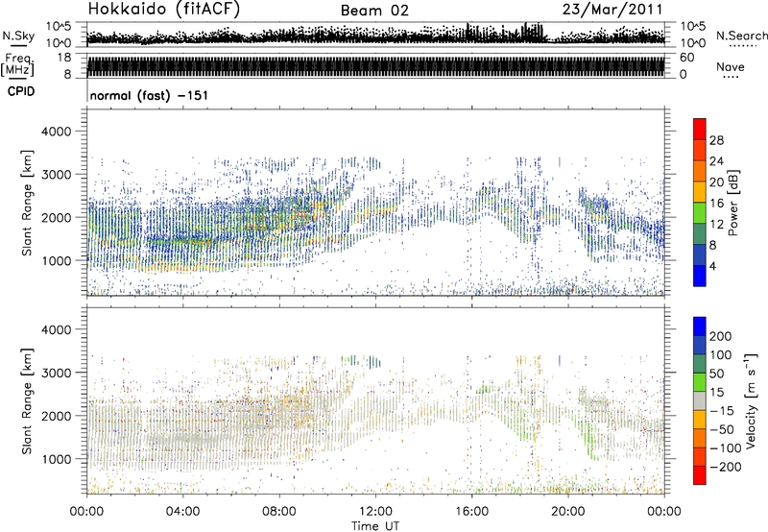Click the 'Velocity [m s-1]' colorbar label

point(750,400)
